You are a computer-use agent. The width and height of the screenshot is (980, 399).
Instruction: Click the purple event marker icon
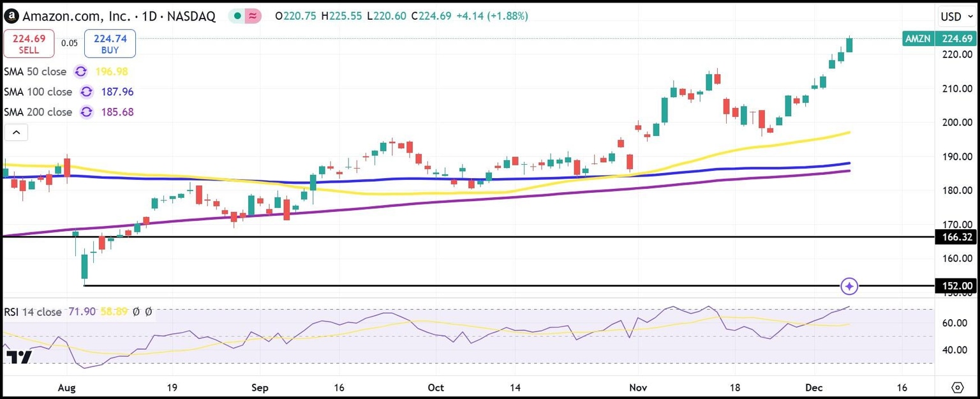(849, 287)
